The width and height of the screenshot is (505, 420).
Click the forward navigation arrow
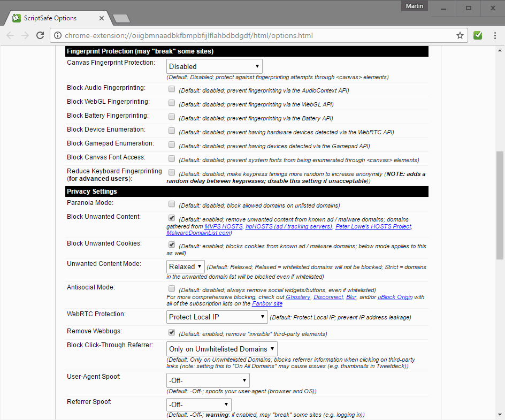click(25, 35)
